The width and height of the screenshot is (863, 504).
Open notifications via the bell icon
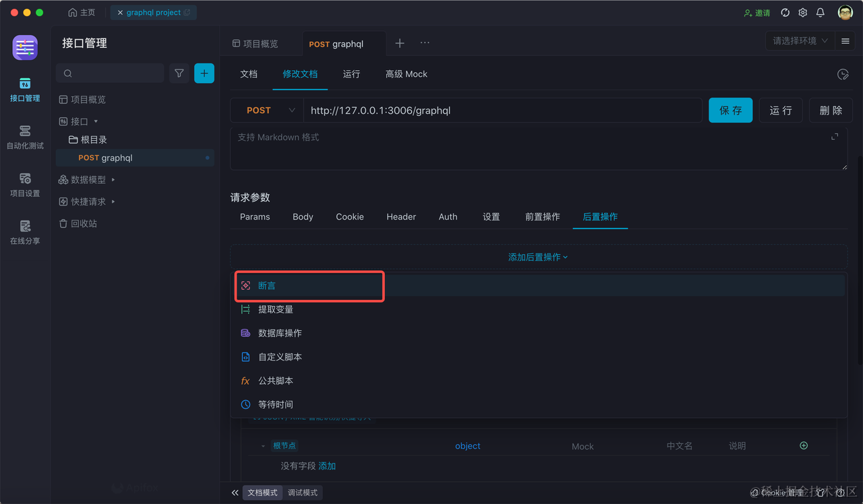click(820, 12)
